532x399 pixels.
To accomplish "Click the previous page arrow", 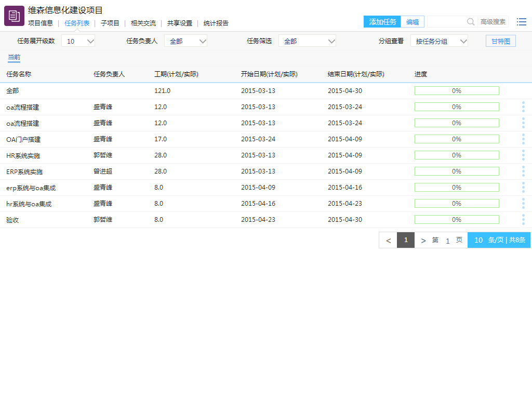I will (x=388, y=240).
